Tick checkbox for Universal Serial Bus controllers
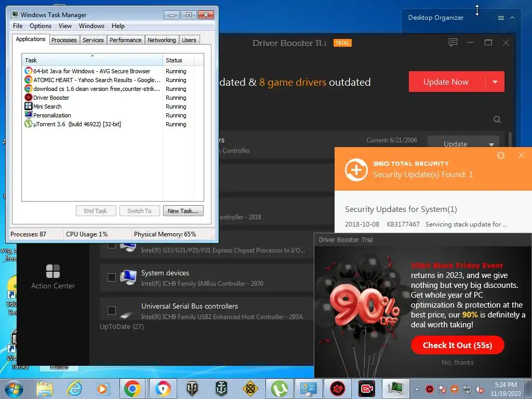Screen dimensions: 532x399 [112, 311]
